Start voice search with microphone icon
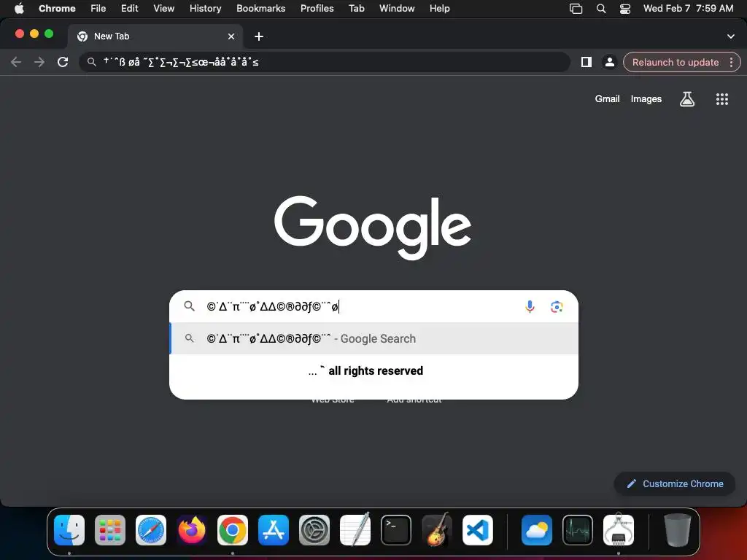This screenshot has height=560, width=747. tap(530, 307)
